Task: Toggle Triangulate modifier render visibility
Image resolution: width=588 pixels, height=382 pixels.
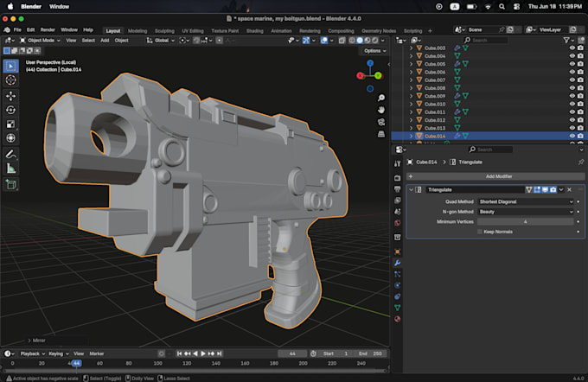Action: point(553,189)
